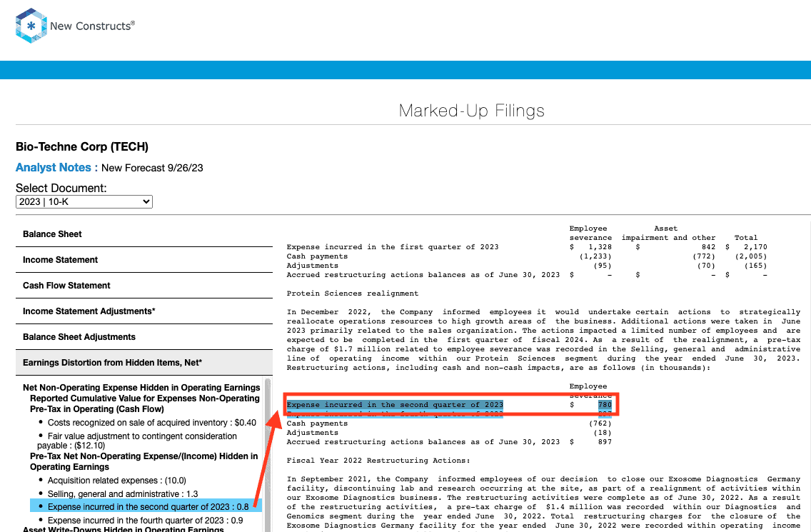Screen dimensions: 811x532
Task: Click 'Fiscal Year 2022 Restructuring Actions:' heading
Action: 378,461
